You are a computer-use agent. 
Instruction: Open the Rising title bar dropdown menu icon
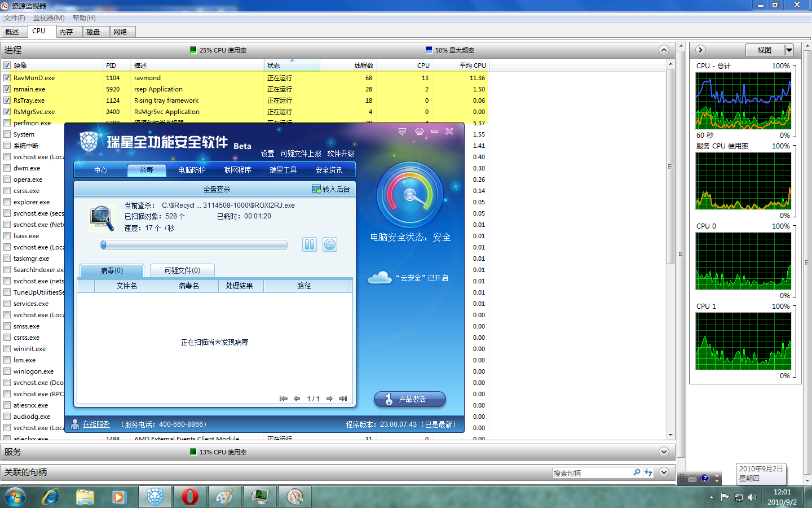coord(402,132)
